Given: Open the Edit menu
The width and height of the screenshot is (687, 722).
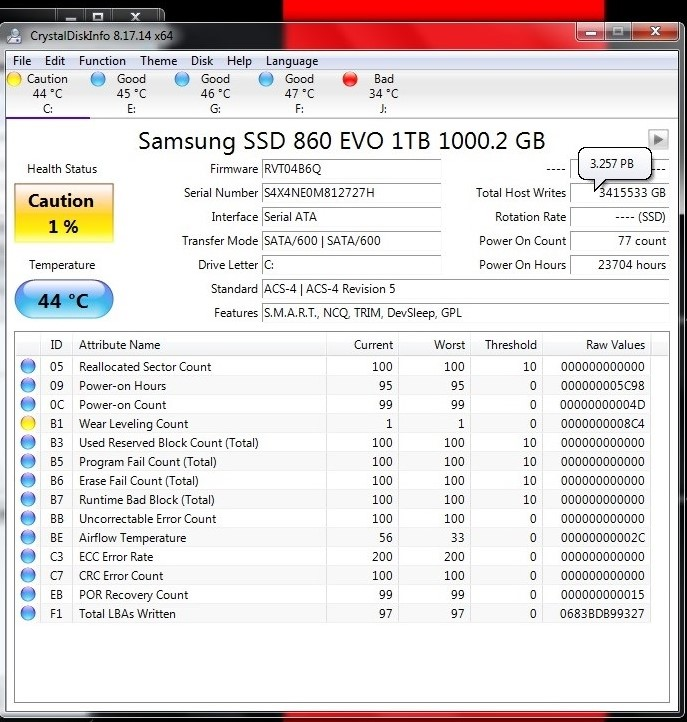Looking at the screenshot, I should pos(55,61).
